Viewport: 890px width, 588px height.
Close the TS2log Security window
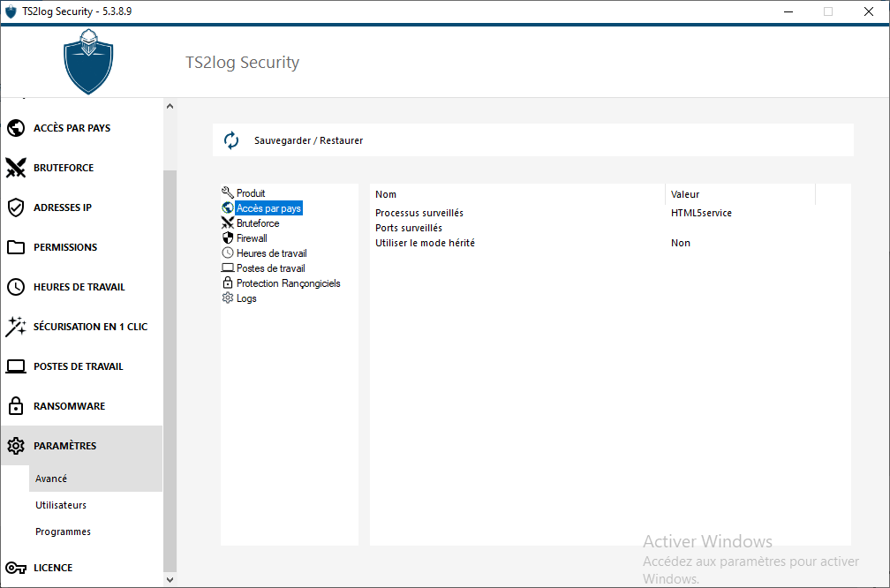[869, 12]
